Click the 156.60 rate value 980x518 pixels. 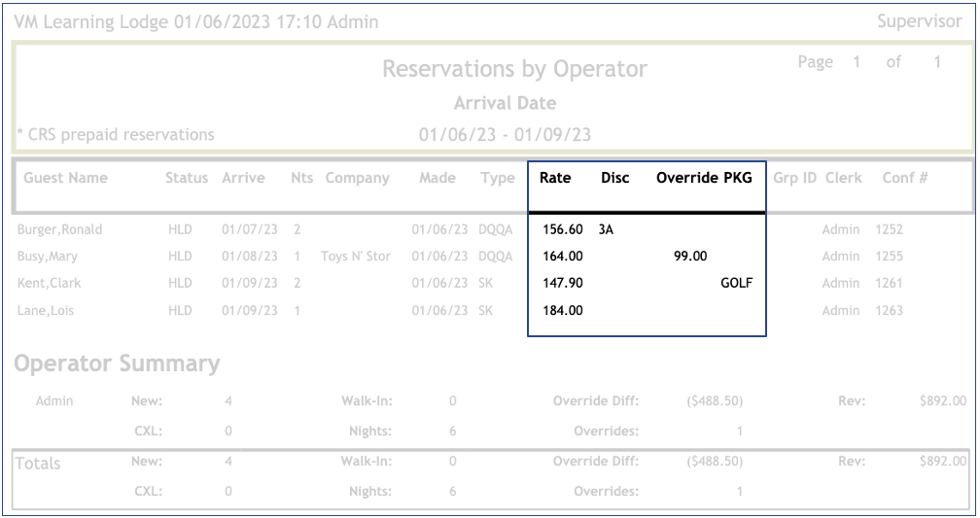(x=561, y=230)
